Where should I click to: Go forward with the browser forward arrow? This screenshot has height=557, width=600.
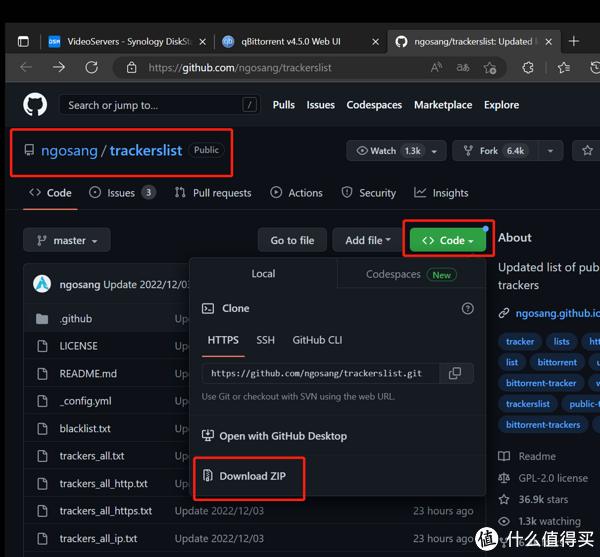59,68
